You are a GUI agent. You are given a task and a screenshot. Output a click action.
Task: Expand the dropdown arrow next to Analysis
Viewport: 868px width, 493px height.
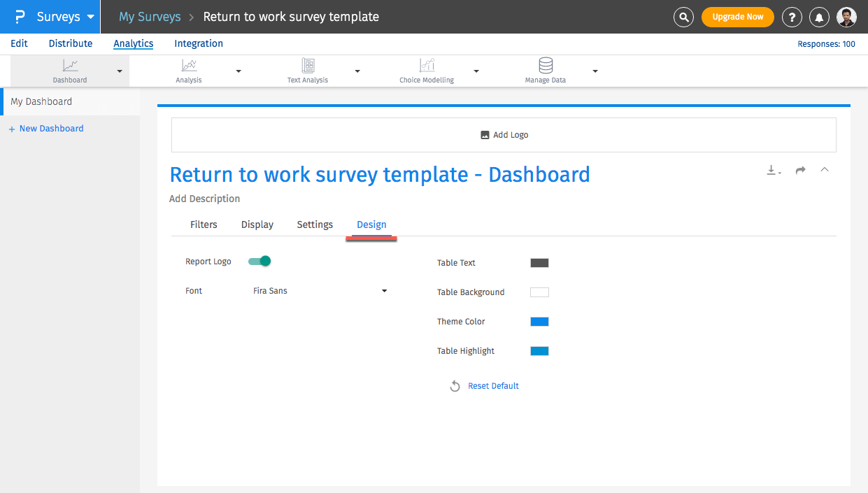239,71
